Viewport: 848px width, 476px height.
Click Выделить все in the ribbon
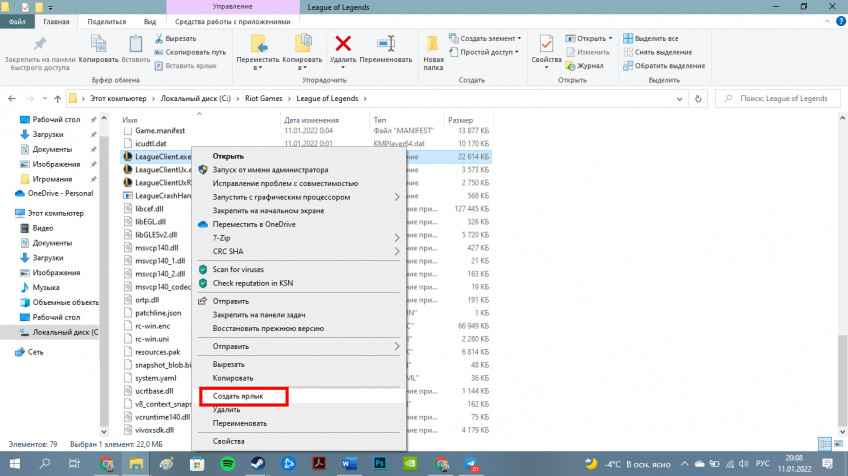(651, 38)
